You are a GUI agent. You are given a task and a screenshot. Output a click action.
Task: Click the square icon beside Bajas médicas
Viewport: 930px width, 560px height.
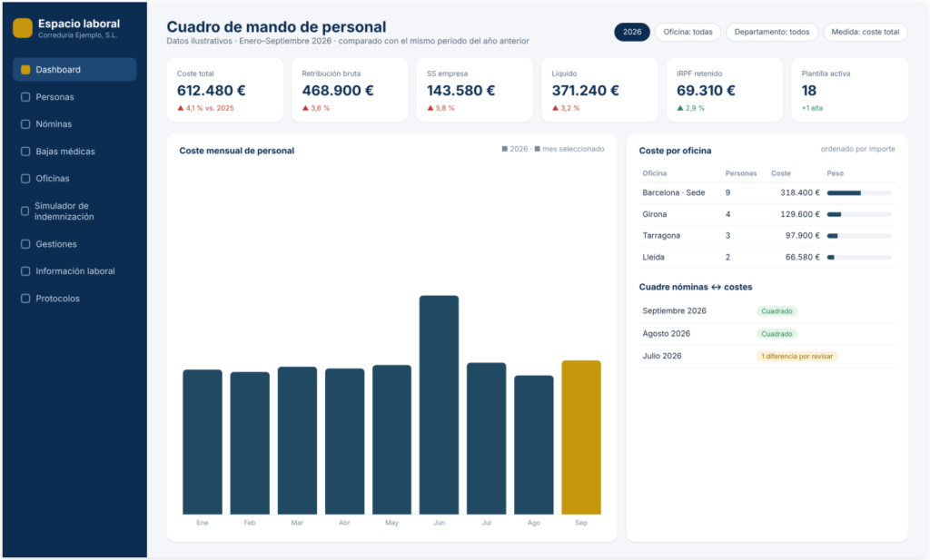click(x=25, y=151)
